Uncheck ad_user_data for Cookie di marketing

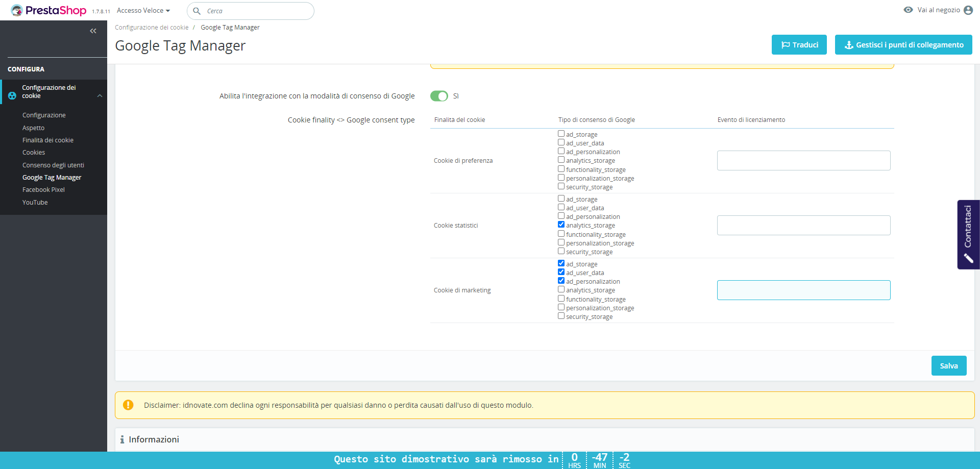[x=561, y=272]
